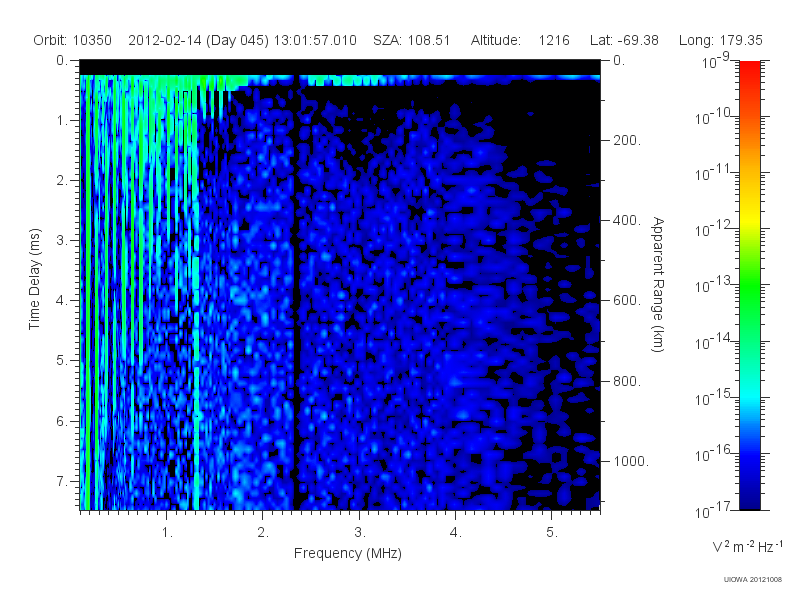Click the 10^-13 colorbar tick label

tap(712, 285)
